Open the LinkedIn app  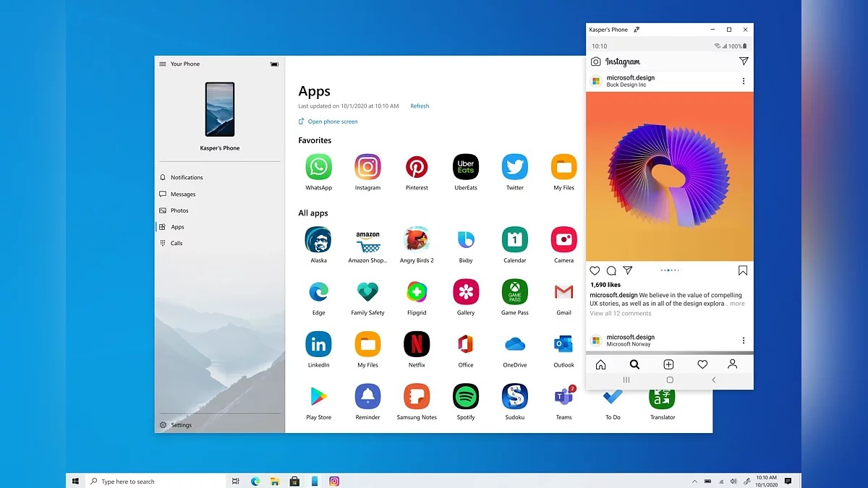pos(318,344)
